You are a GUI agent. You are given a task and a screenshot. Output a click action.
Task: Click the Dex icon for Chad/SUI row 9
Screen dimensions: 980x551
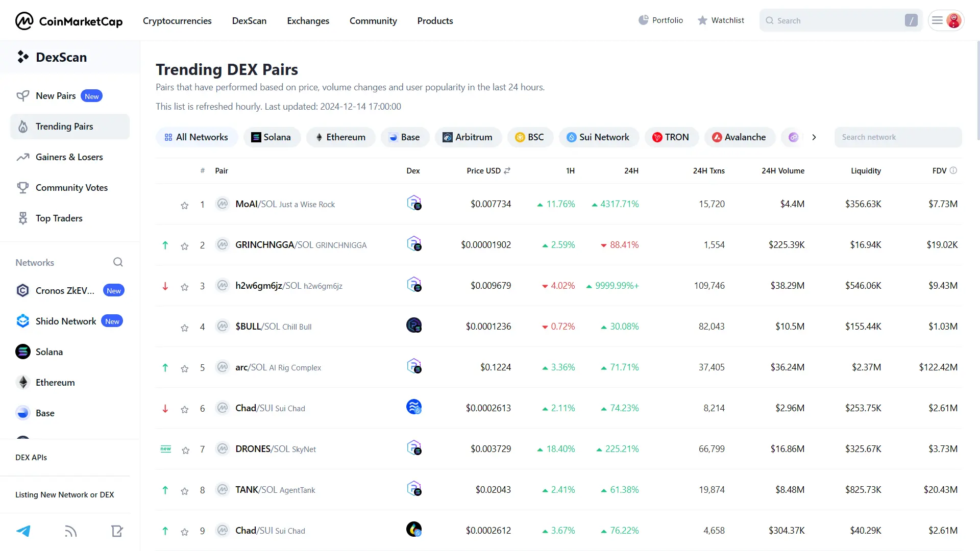[414, 530]
